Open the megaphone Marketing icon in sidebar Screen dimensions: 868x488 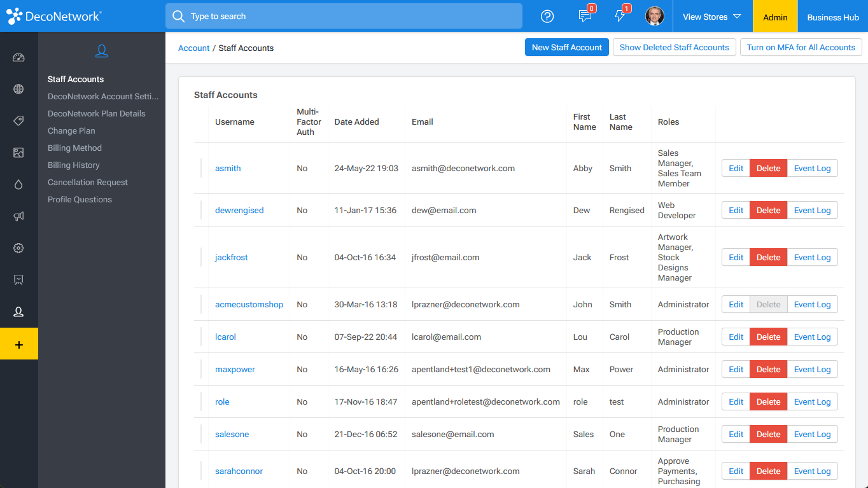point(19,216)
